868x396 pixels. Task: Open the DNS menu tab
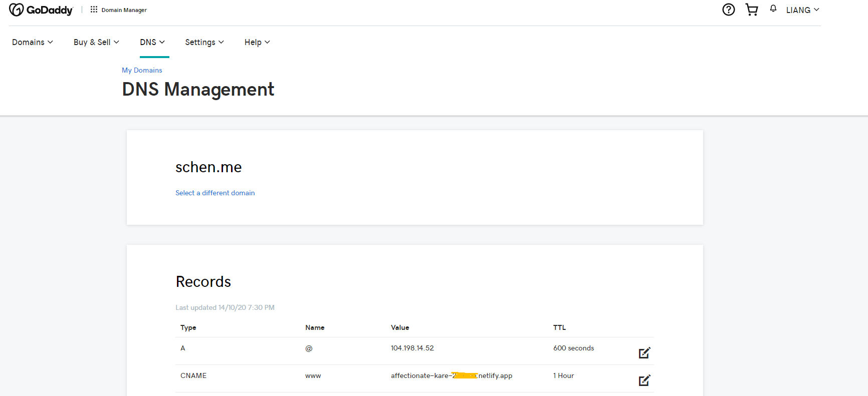pyautogui.click(x=152, y=42)
